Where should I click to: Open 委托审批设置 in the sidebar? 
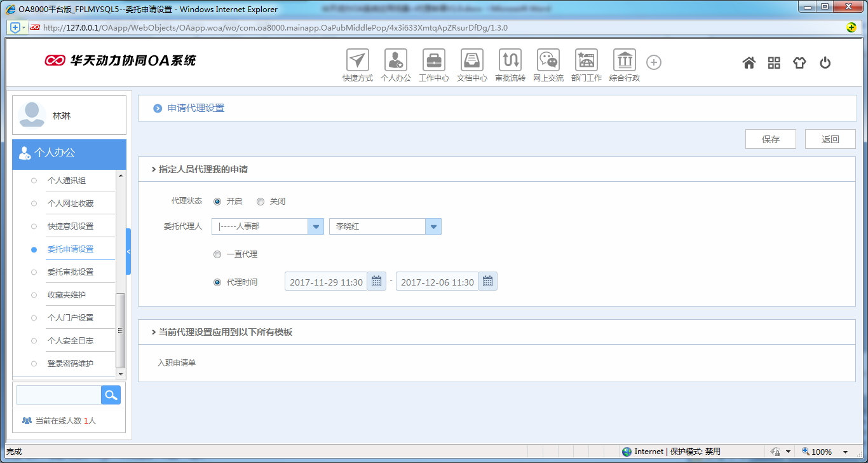[x=71, y=272]
